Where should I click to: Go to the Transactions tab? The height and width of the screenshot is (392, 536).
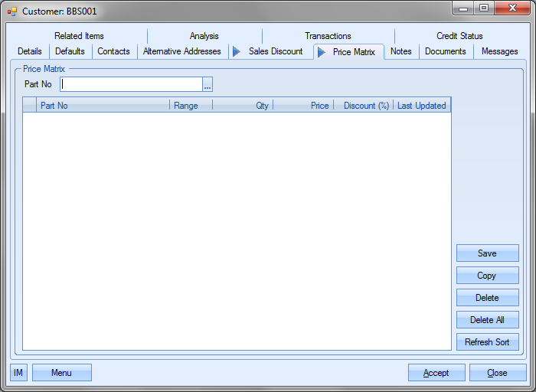tap(328, 36)
